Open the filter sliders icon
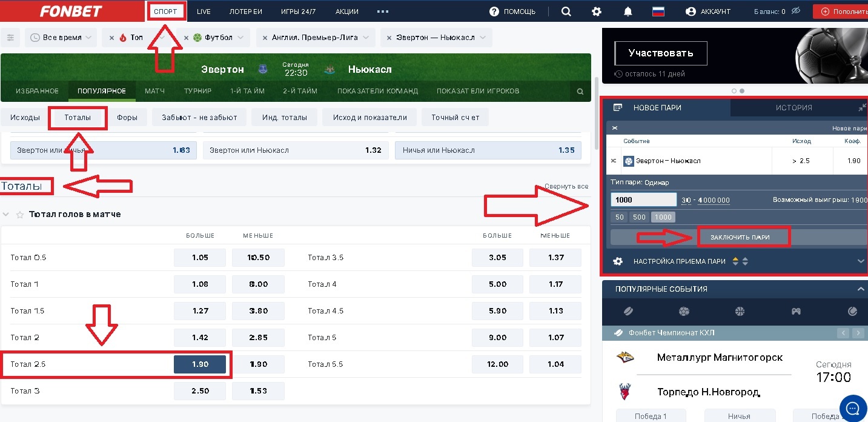 point(10,38)
